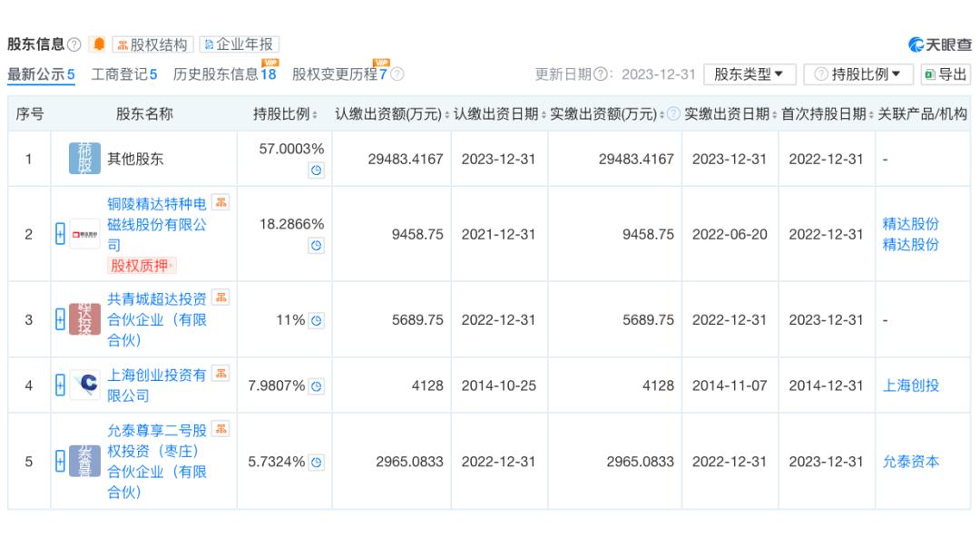
Task: Click the 天眼查 logo
Action: coord(939,44)
